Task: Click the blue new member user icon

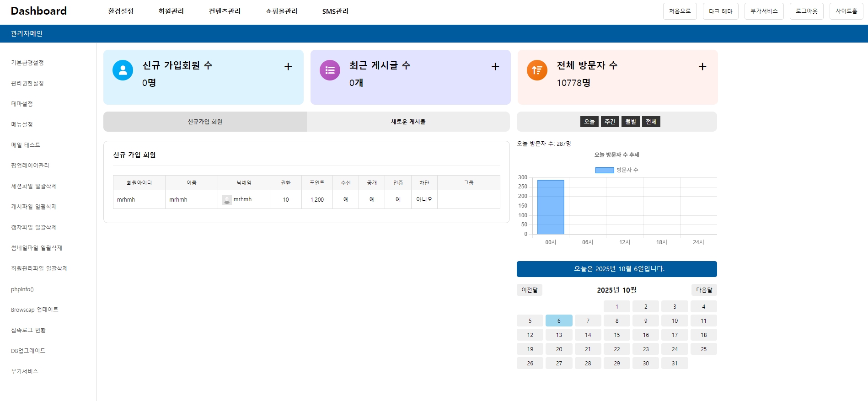Action: (x=123, y=70)
